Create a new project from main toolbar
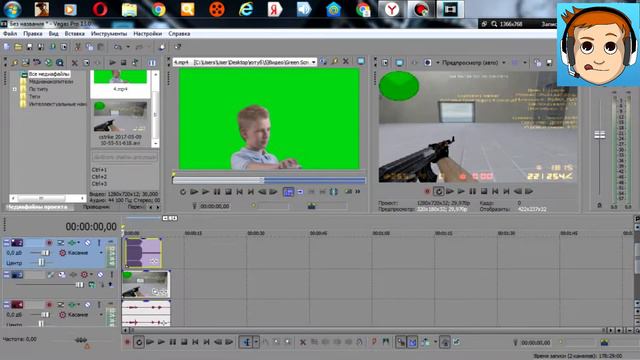Screen dimensions: 640x360 click(7, 47)
